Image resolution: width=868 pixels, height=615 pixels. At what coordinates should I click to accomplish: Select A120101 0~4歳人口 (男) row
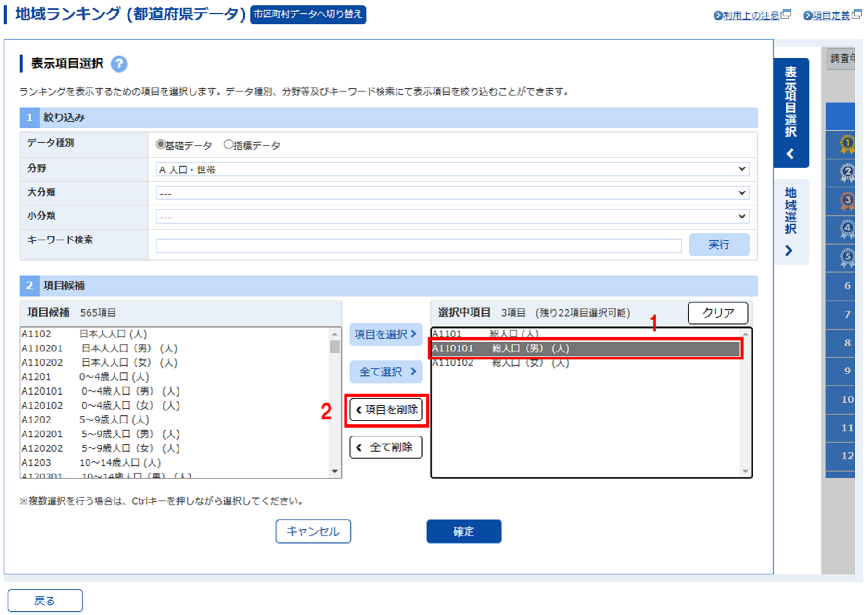coord(175,391)
